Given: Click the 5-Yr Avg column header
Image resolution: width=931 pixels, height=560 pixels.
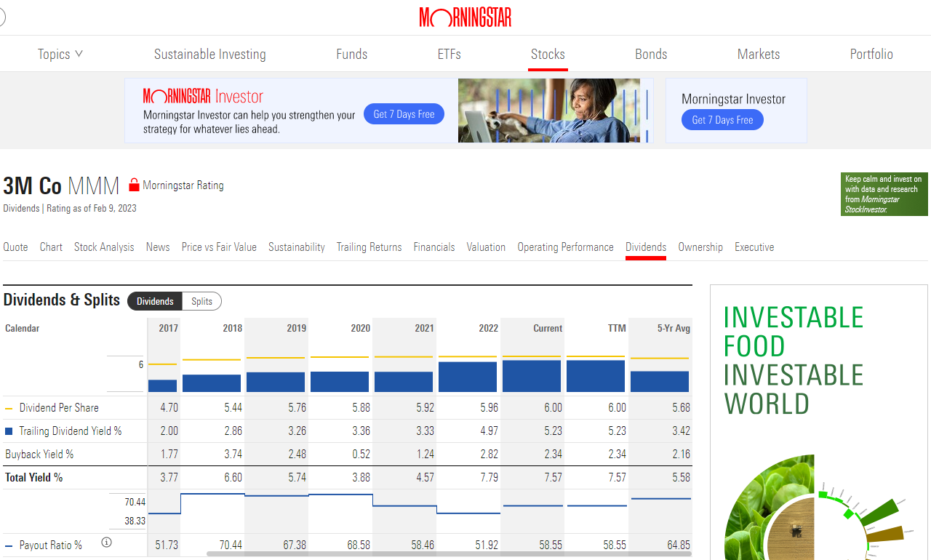Looking at the screenshot, I should (674, 329).
